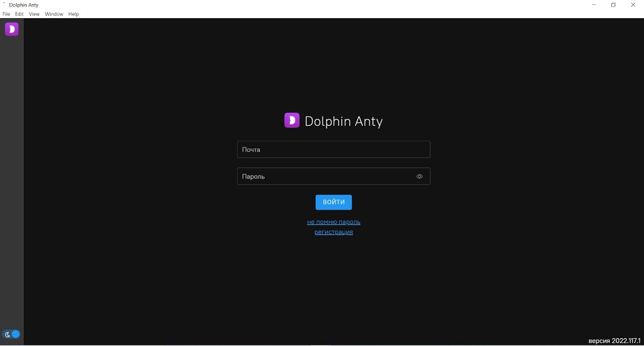Viewport: 644px width, 346px height.
Task: Toggle the dark mode switch
Action: (12, 334)
